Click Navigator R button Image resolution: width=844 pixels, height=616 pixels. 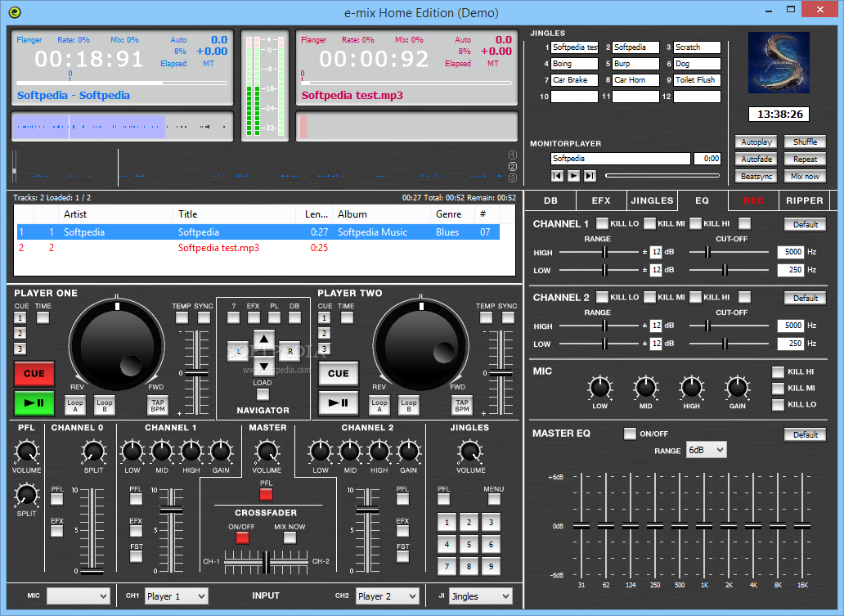[x=290, y=352]
